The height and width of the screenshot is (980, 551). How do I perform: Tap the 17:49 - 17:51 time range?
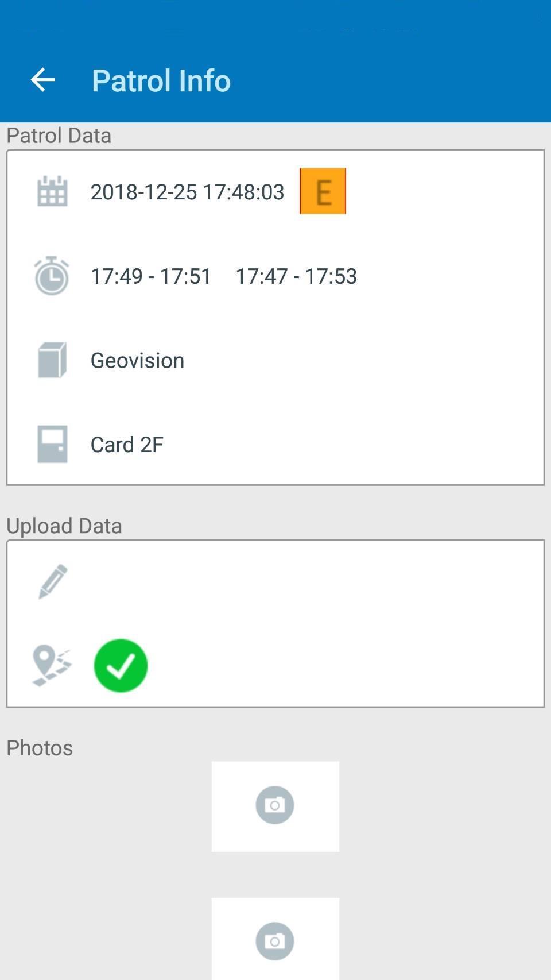point(151,276)
